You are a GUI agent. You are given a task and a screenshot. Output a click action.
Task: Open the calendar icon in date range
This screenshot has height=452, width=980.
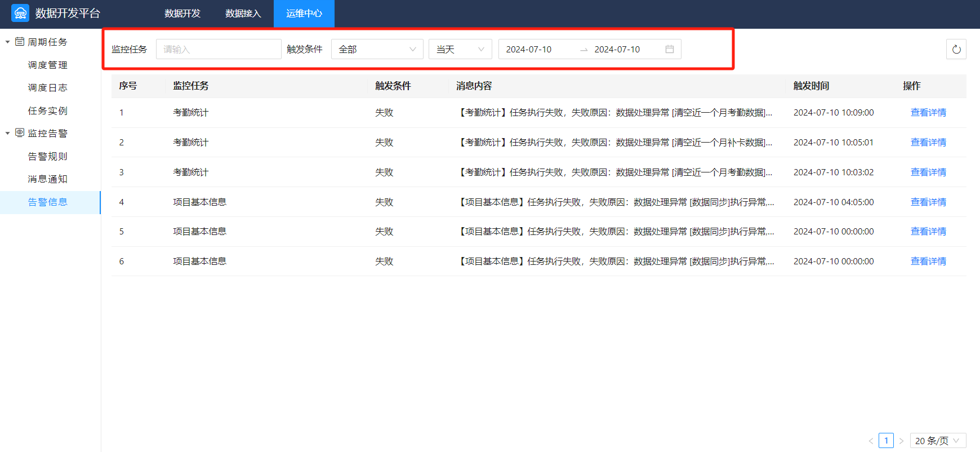[x=669, y=50]
